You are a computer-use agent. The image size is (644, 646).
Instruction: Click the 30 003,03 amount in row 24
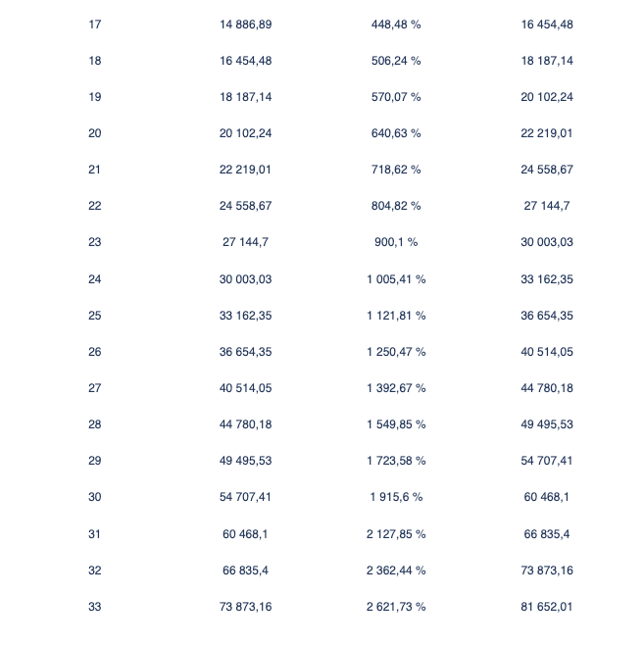point(246,279)
